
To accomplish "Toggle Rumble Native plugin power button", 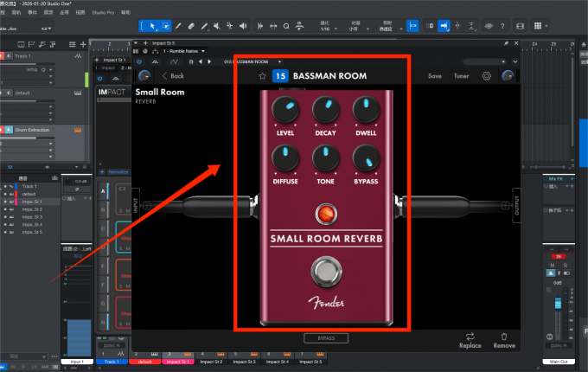I will 139,61.
